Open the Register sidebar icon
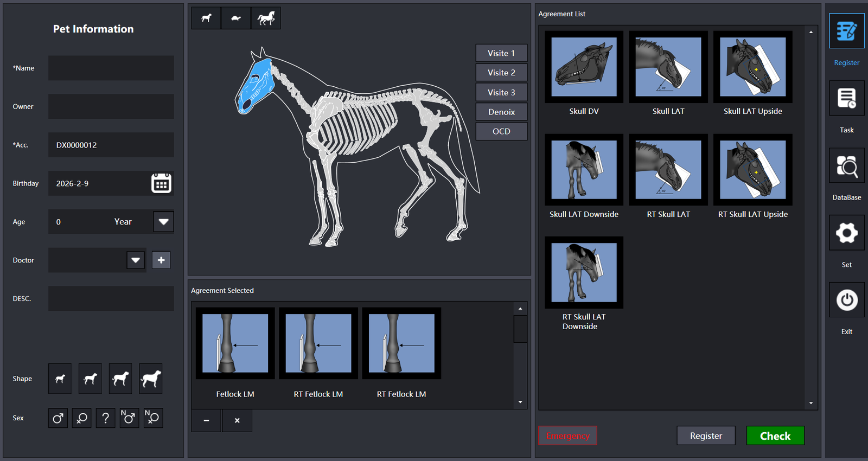Image resolution: width=868 pixels, height=461 pixels. click(x=846, y=31)
